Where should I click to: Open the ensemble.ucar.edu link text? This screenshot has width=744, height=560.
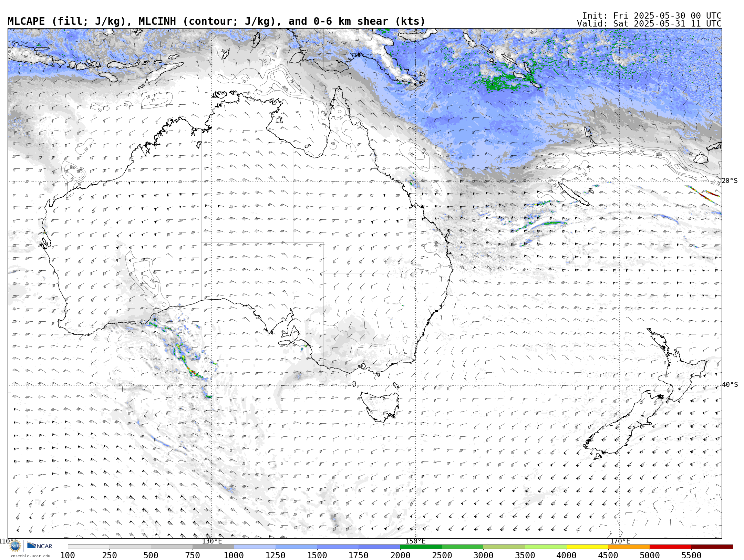point(30,556)
